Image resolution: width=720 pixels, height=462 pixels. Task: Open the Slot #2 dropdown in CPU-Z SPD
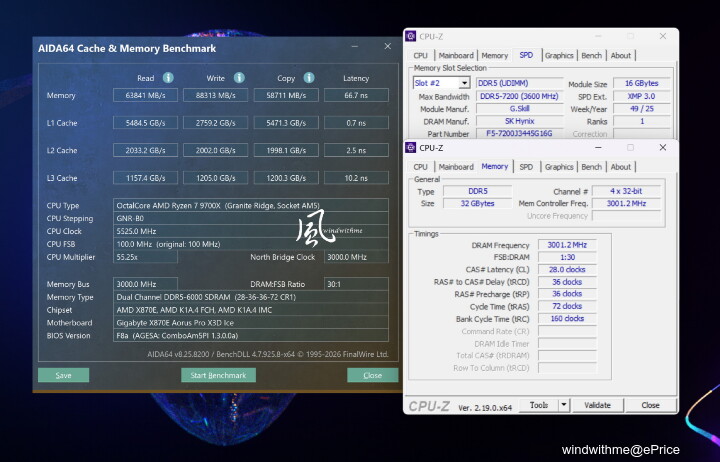464,83
